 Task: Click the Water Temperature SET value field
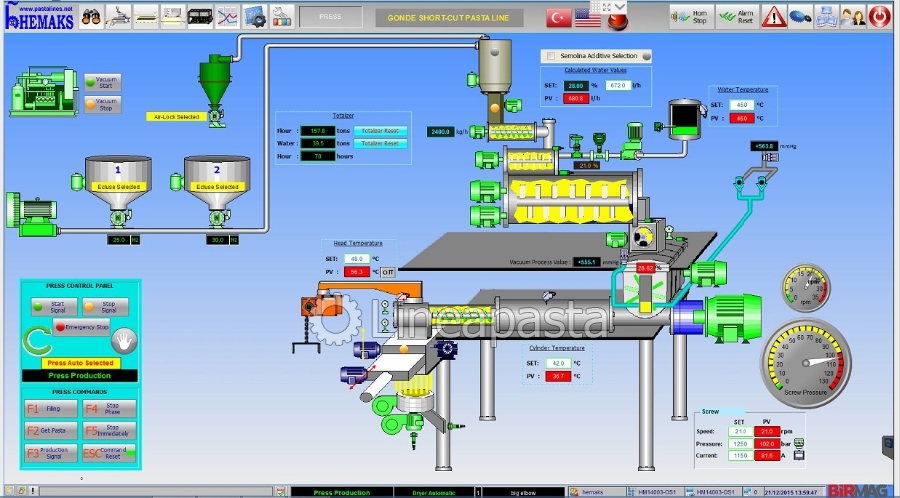(742, 104)
